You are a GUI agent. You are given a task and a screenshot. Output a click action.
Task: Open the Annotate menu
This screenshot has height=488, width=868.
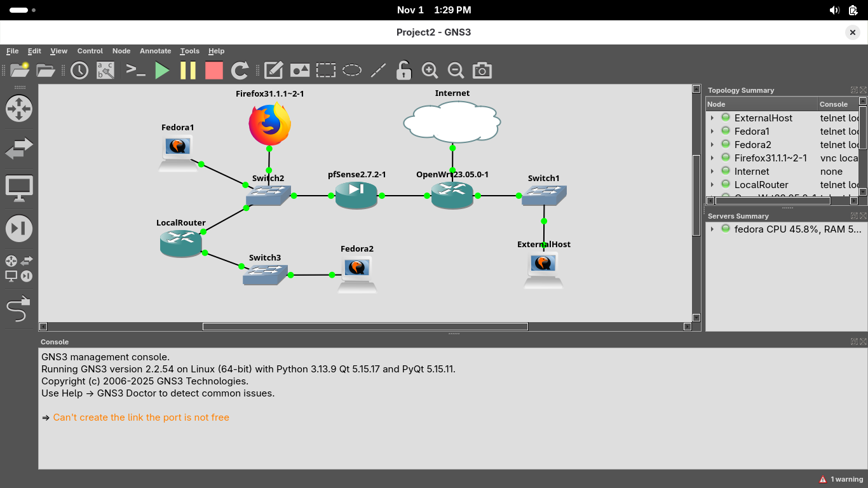click(155, 51)
